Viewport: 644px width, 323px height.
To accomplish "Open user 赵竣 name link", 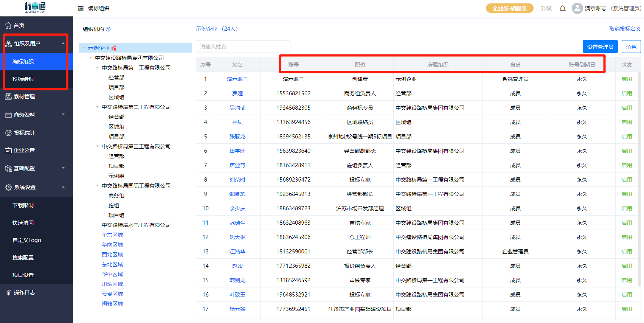I will [x=237, y=266].
